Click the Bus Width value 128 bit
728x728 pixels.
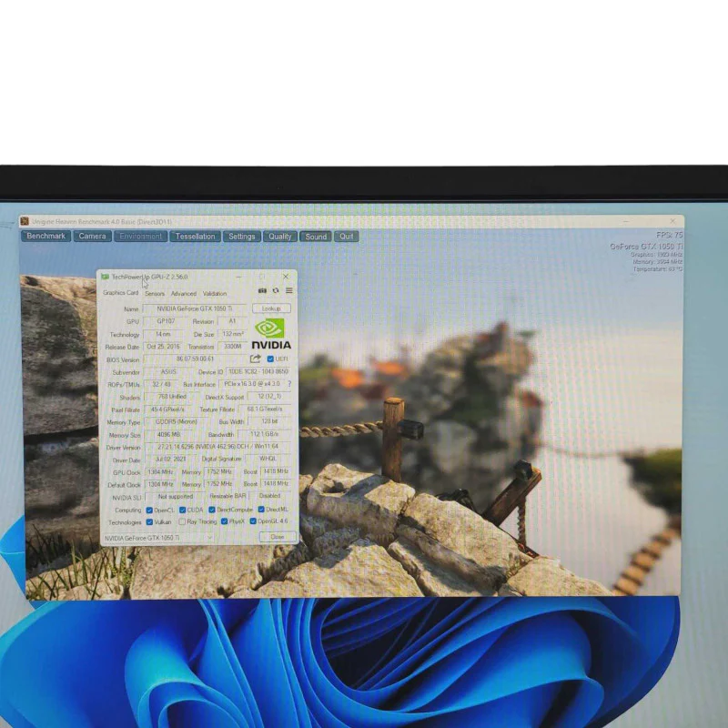pos(269,421)
